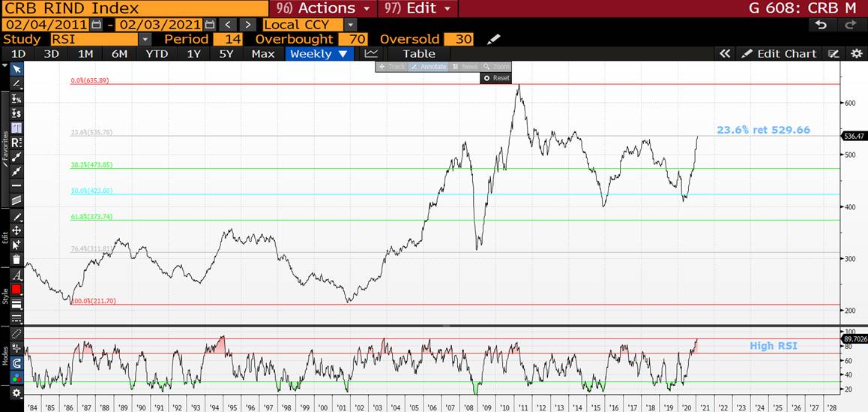Click the 38.2%(473.85) Fibonacci label
Viewport: 868px width, 412px height.
pos(91,165)
